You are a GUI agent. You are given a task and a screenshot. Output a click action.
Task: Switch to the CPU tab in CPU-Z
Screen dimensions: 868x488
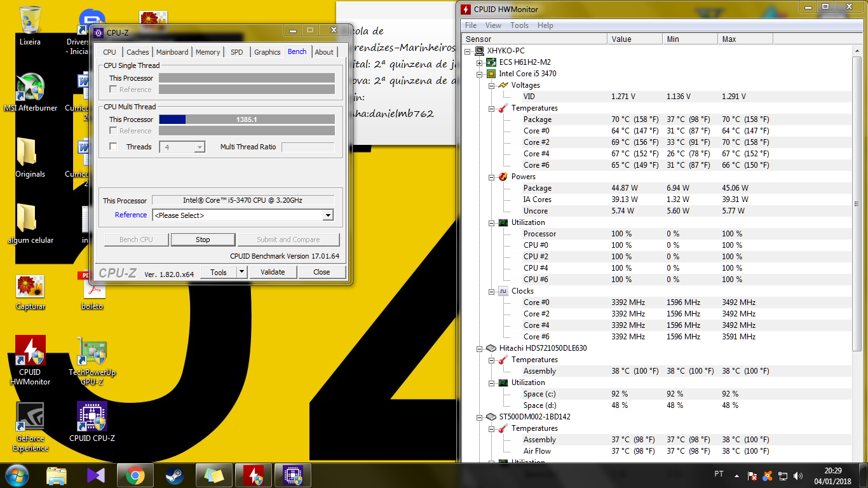tap(109, 52)
